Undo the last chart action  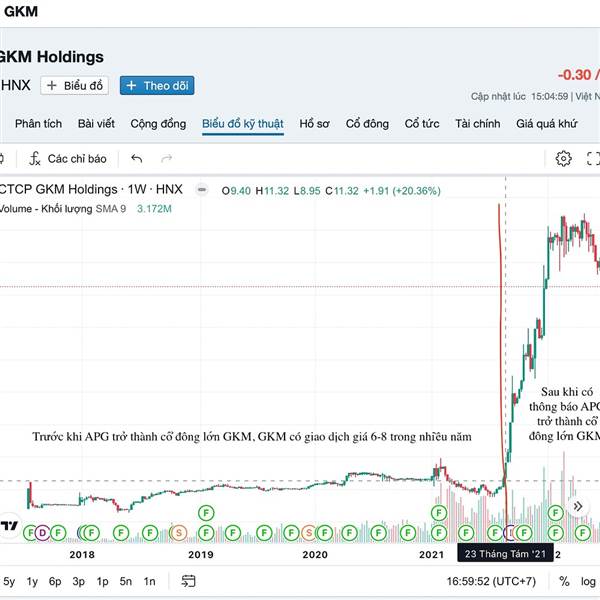[137, 158]
